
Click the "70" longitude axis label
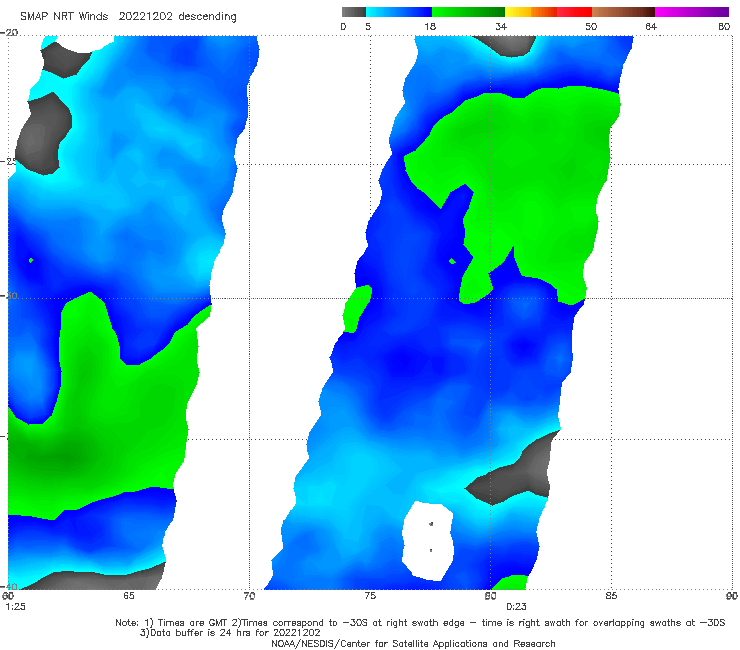[x=249, y=596]
